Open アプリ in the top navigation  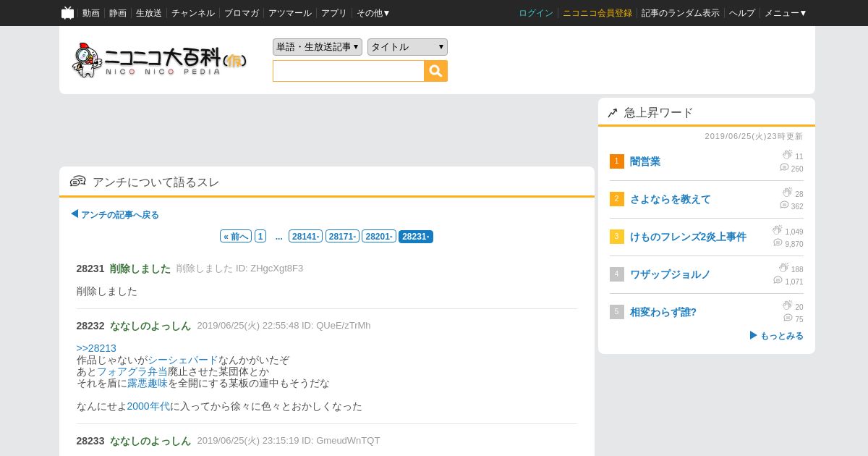[334, 13]
